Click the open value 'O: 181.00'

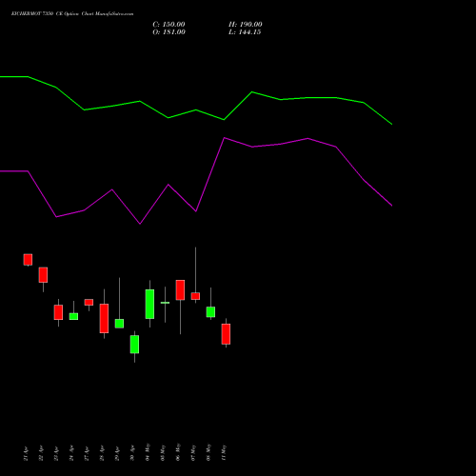169,32
